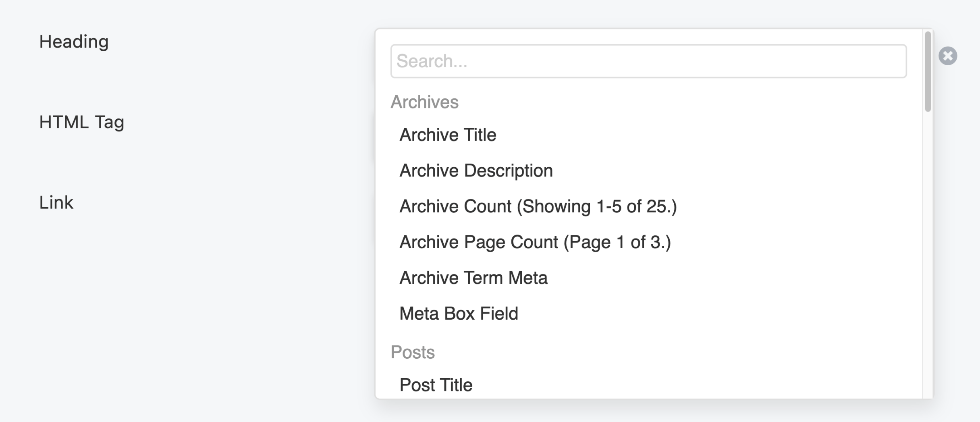Viewport: 980px width, 422px height.
Task: Click the Posts group header
Action: click(x=413, y=352)
